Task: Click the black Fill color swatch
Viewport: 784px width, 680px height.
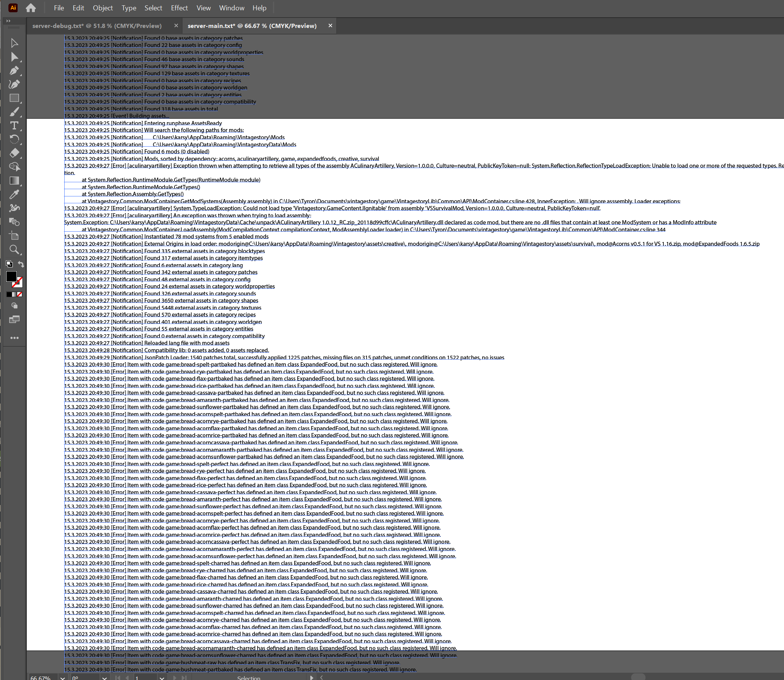Action: (x=11, y=276)
